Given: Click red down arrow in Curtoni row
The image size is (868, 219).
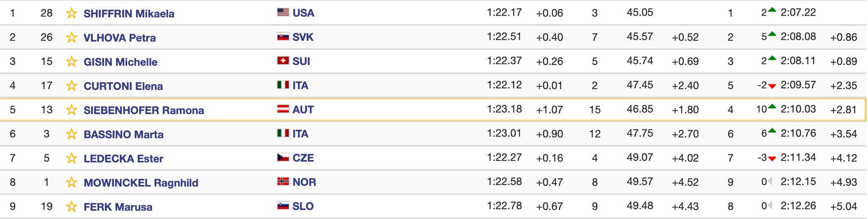Looking at the screenshot, I should point(772,87).
